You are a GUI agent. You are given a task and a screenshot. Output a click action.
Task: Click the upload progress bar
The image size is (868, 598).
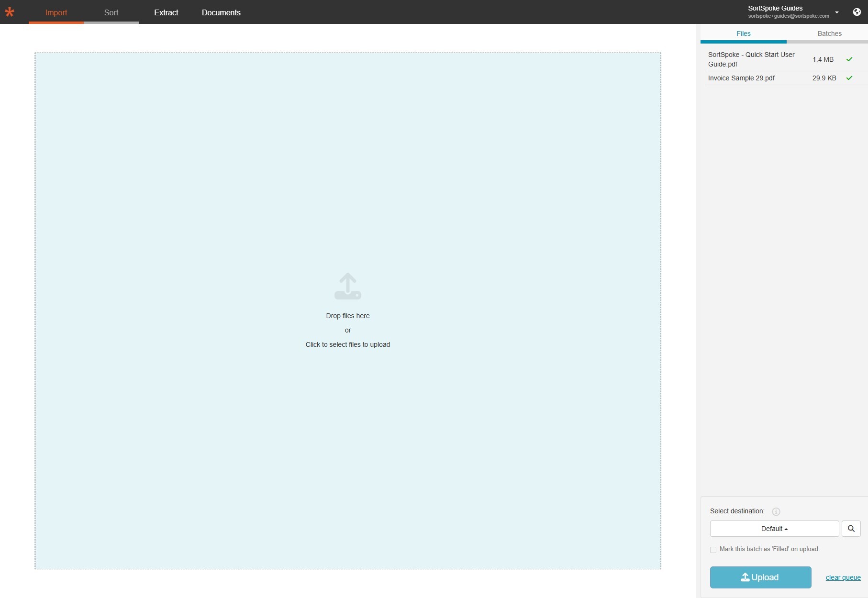pyautogui.click(x=783, y=42)
